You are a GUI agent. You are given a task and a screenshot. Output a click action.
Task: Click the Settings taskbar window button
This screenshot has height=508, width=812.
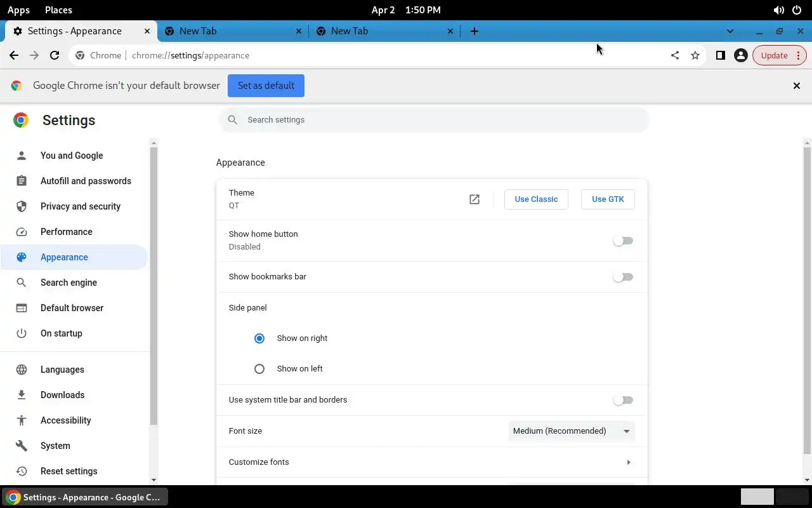[x=85, y=497]
